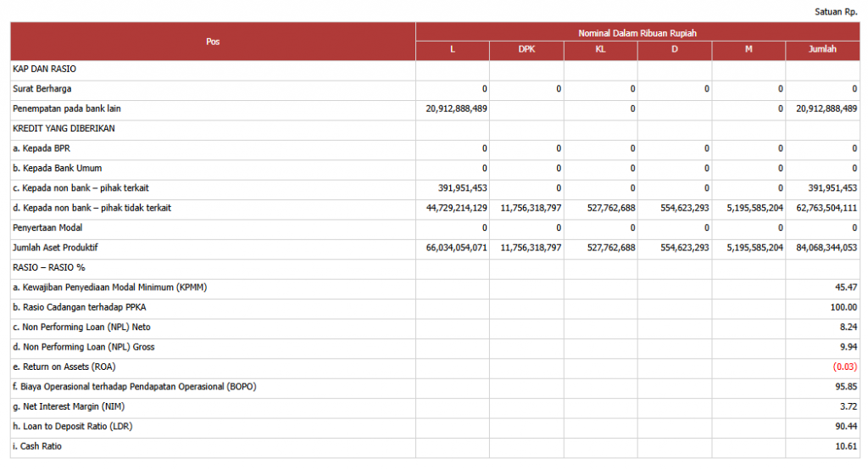Click the KPMM ratio value 45.47
The image size is (868, 470).
coord(845,288)
